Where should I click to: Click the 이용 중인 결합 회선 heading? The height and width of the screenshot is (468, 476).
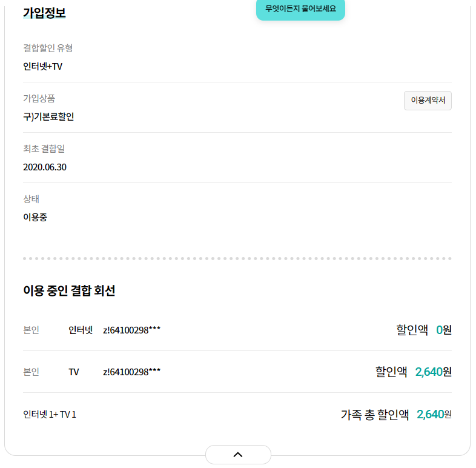(x=69, y=291)
